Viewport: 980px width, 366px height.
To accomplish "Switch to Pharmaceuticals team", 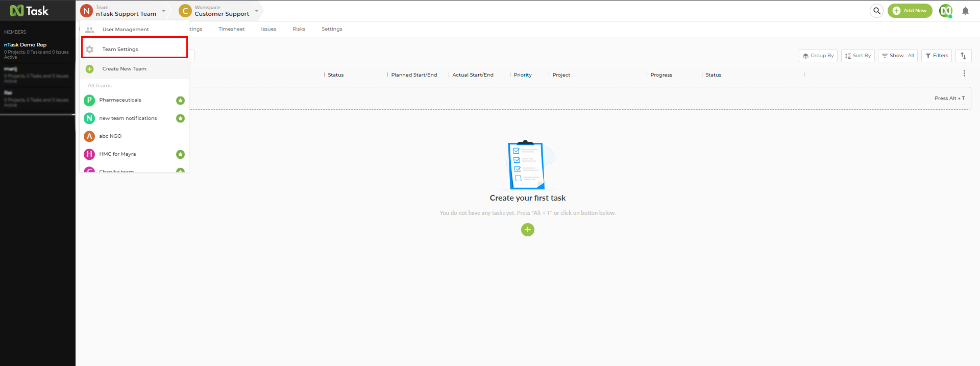I will click(x=135, y=100).
